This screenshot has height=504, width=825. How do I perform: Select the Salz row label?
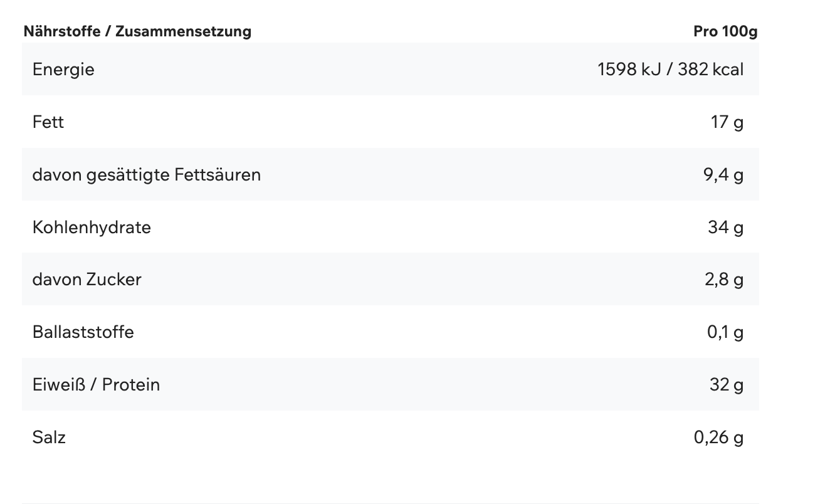pos(49,437)
